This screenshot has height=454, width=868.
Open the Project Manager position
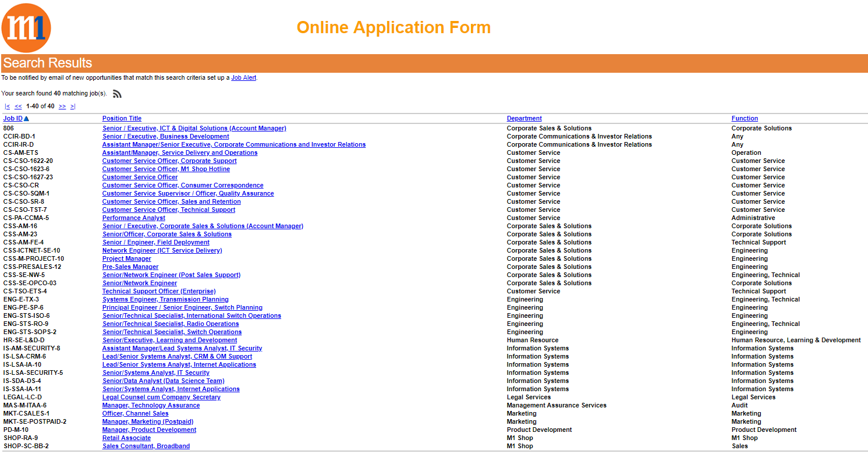tap(126, 259)
